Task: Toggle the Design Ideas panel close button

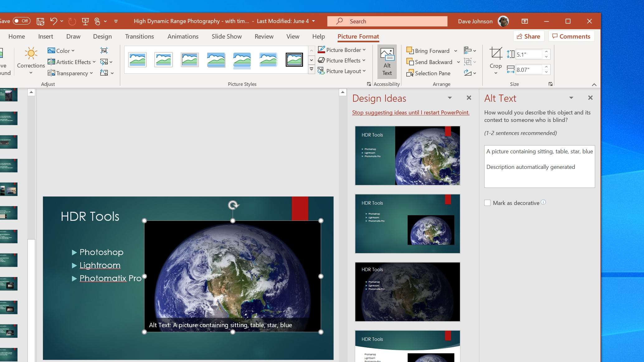Action: 469,98
